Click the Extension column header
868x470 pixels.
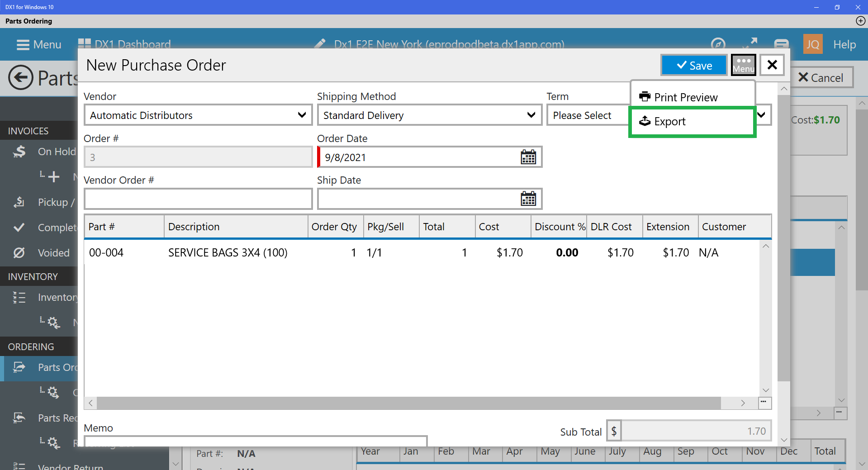(x=670, y=227)
